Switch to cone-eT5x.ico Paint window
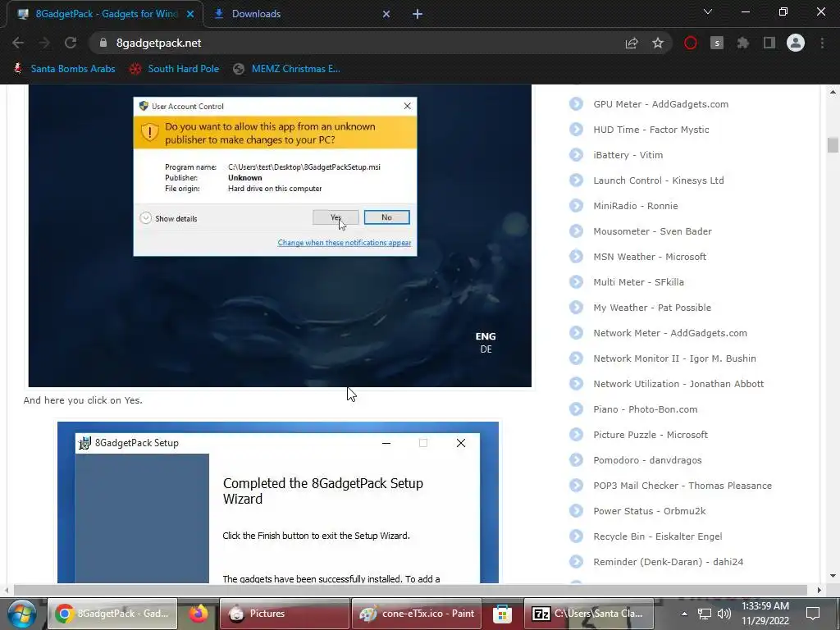This screenshot has height=630, width=840. [x=416, y=614]
